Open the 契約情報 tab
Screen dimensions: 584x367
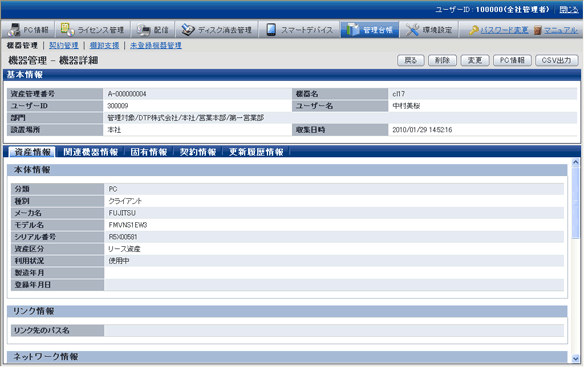[x=198, y=152]
